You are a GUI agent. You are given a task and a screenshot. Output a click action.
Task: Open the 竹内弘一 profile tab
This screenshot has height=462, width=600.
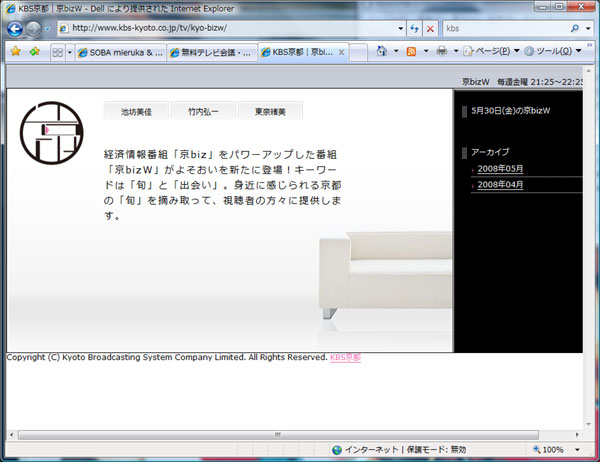pyautogui.click(x=203, y=111)
